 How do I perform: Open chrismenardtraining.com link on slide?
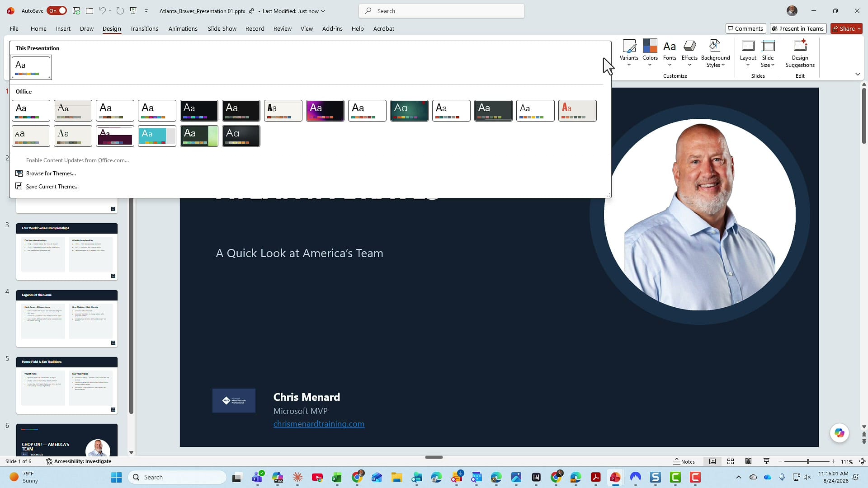pos(319,424)
